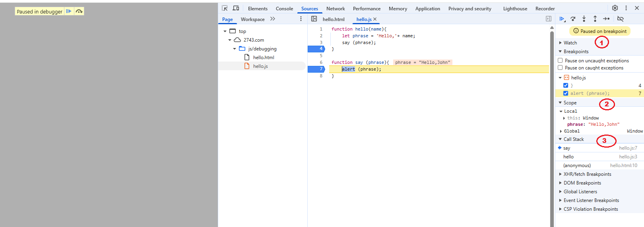Select the (anonymous) call stack frame

(x=599, y=165)
